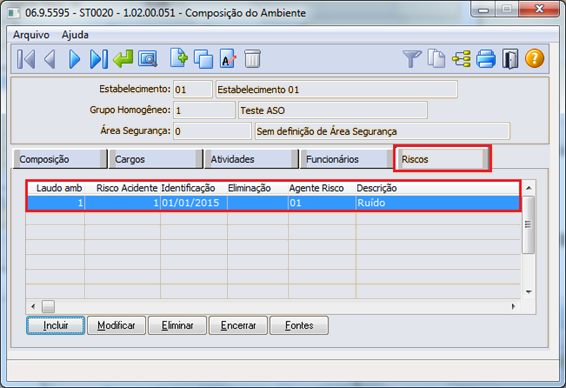Click the Modificar button

tap(116, 326)
